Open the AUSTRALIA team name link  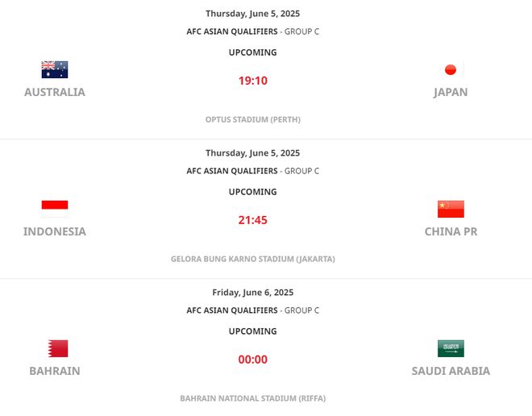click(55, 92)
